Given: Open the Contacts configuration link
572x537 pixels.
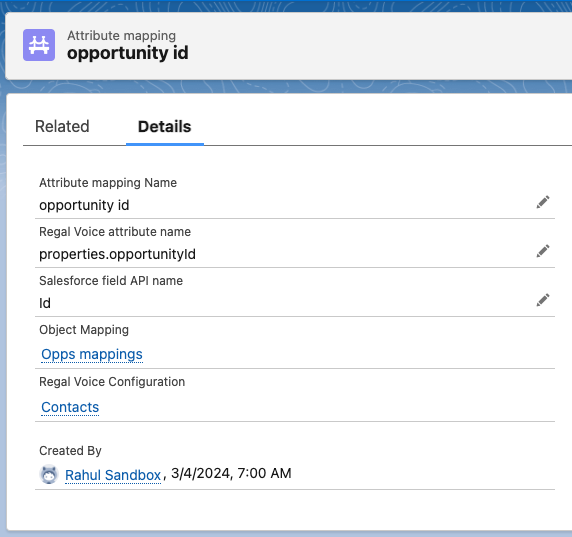Looking at the screenshot, I should pyautogui.click(x=70, y=407).
